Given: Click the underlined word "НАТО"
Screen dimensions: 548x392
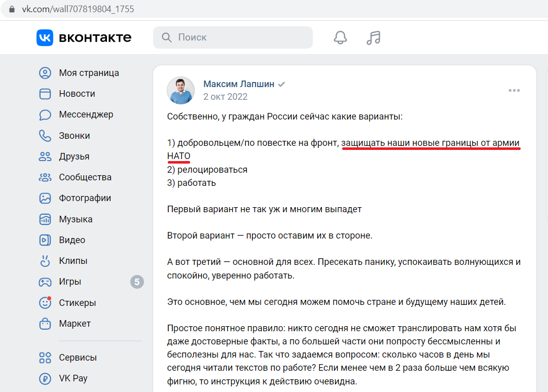Looking at the screenshot, I should 178,156.
